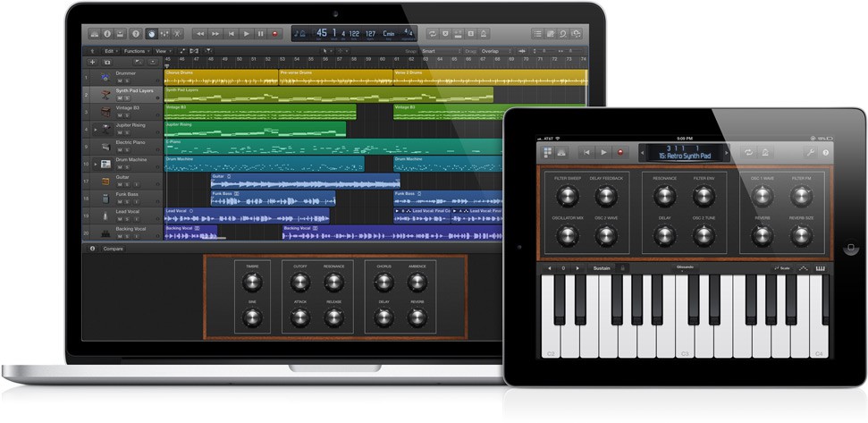This screenshot has height=423, width=868.
Task: Select the Jupiter Rising green region
Action: tap(255, 129)
